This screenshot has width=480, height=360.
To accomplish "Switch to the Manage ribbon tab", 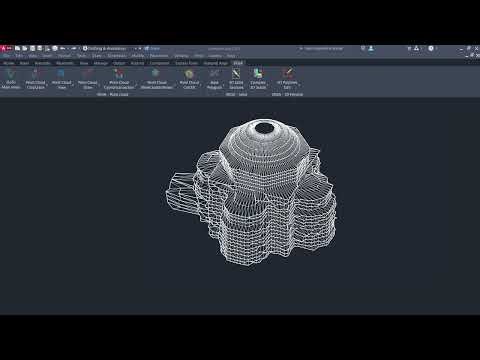I will pos(101,63).
